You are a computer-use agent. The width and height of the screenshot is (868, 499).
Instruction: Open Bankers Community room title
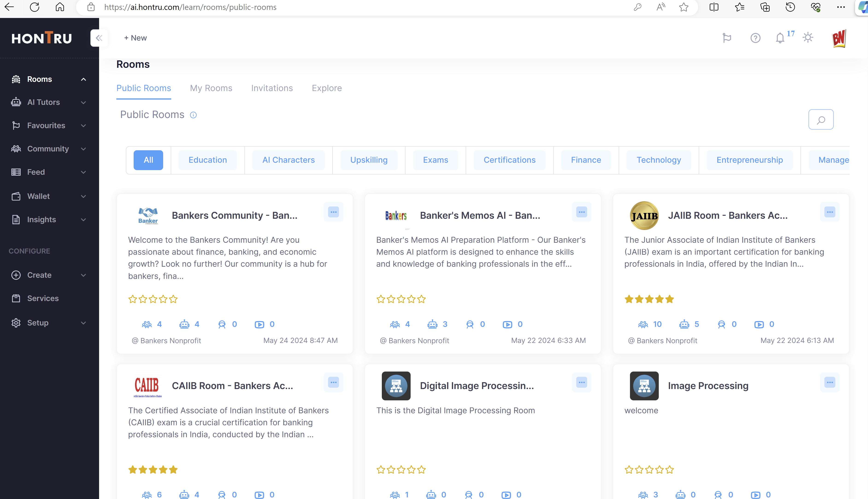[235, 216]
